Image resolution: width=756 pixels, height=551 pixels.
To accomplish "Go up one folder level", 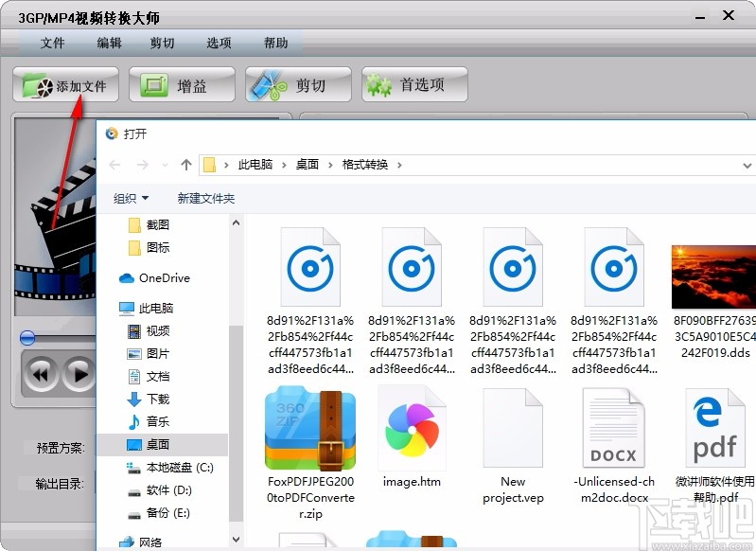I will (186, 165).
